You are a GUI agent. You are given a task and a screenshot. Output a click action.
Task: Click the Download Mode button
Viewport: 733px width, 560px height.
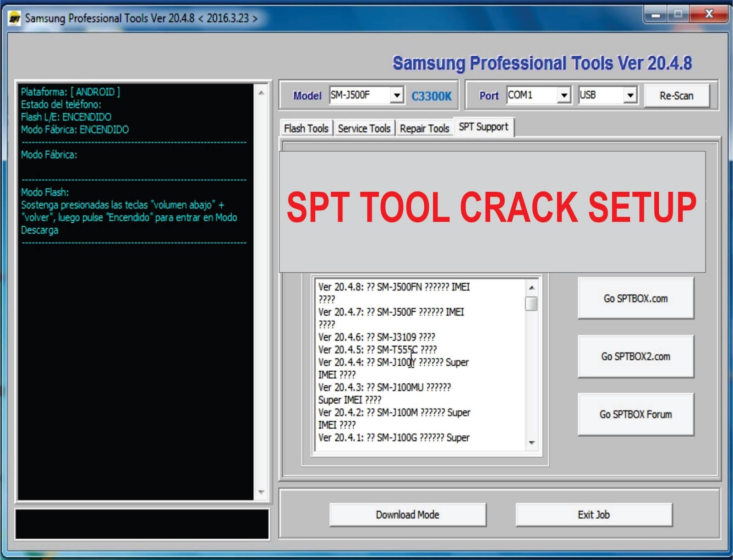(408, 515)
